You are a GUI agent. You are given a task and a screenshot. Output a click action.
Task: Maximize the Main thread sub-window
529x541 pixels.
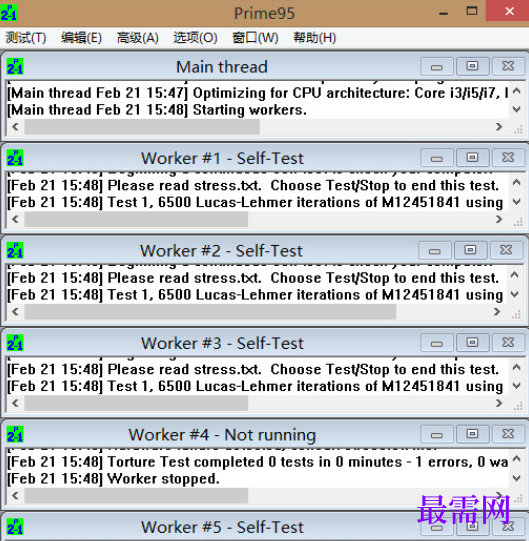click(472, 66)
